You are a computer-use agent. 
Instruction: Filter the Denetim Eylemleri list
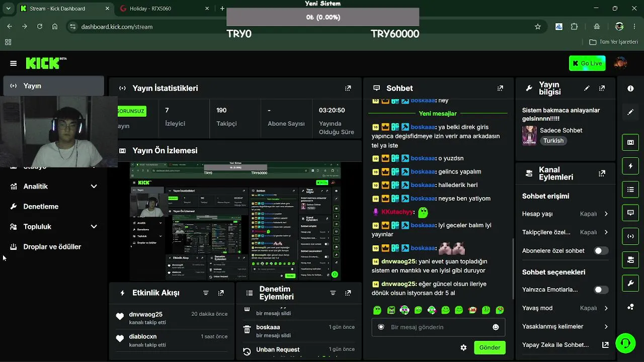click(333, 293)
